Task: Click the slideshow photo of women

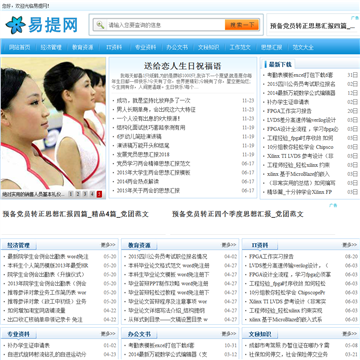Action: tap(53, 123)
